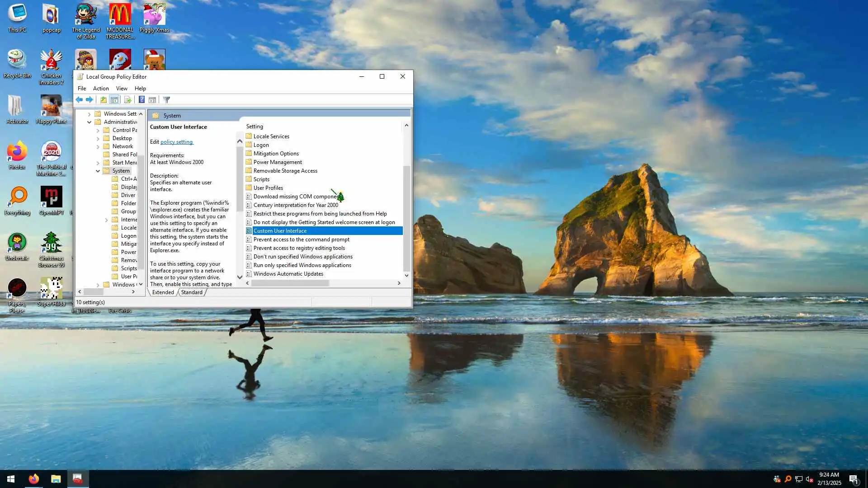Click the policy setting link
This screenshot has width=868, height=488.
(x=176, y=142)
